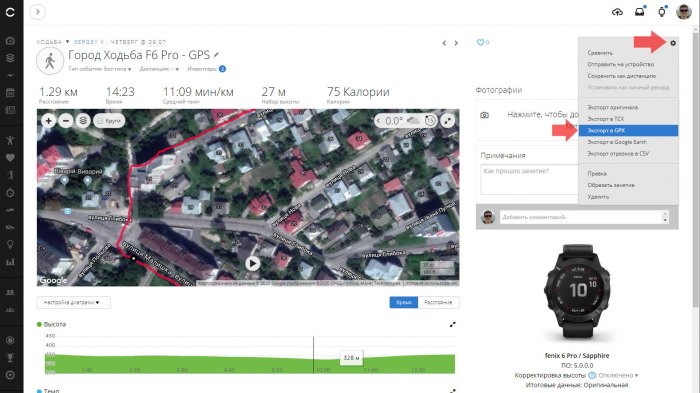Viewport: 700px width, 393px height.
Task: Click the Как прошло занятие notes field
Action: tap(529, 180)
